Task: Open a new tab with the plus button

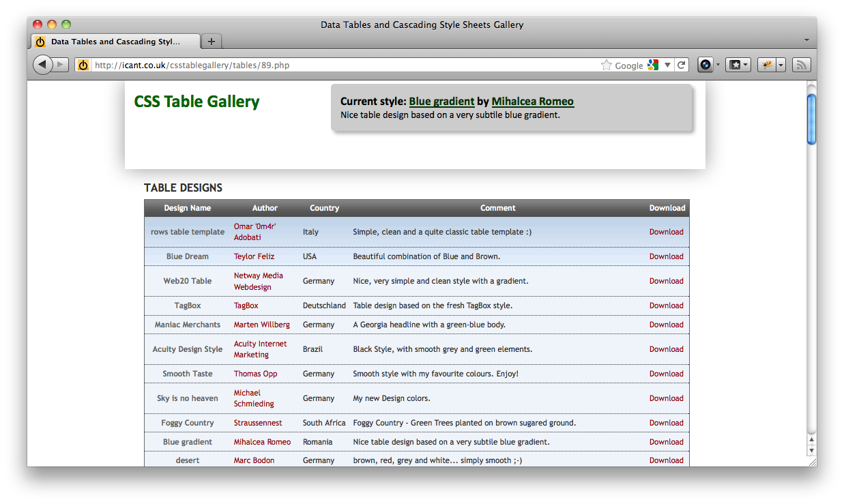Action: click(211, 41)
